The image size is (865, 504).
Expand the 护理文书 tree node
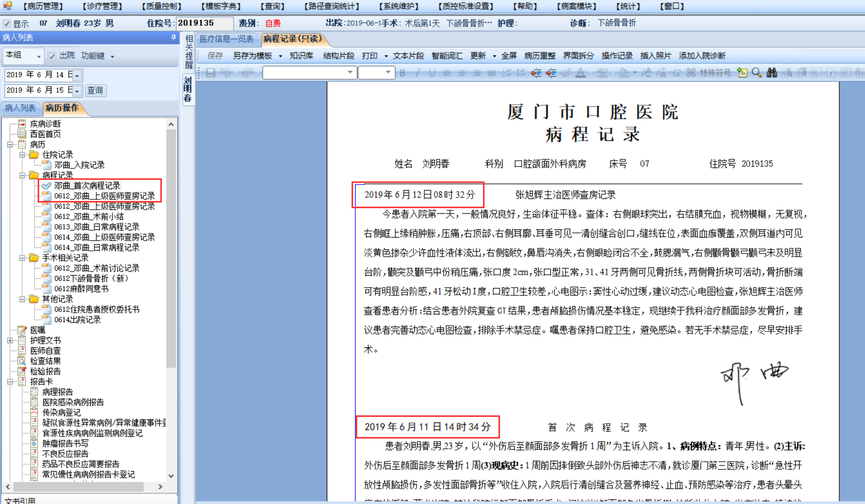(x=10, y=340)
